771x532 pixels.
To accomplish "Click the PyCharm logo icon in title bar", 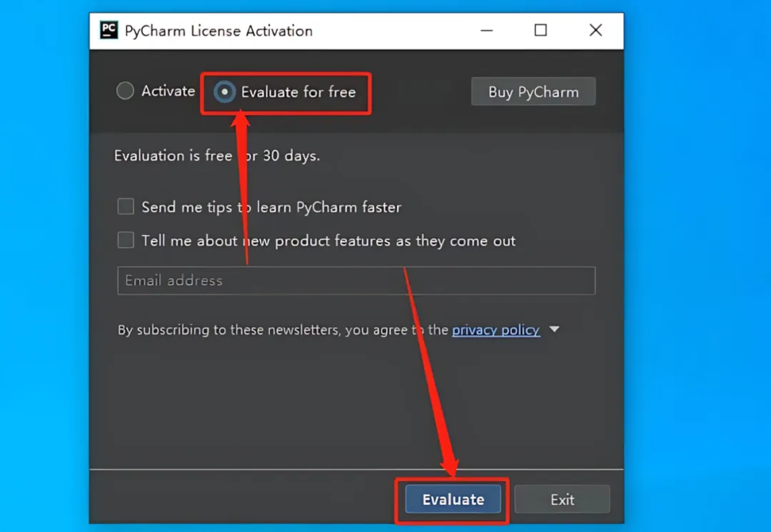I will pos(109,30).
